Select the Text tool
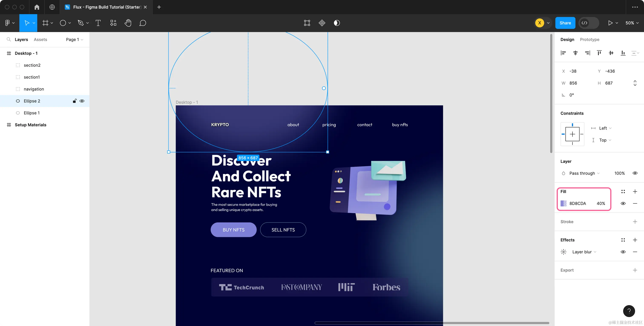The image size is (644, 326). pos(98,23)
